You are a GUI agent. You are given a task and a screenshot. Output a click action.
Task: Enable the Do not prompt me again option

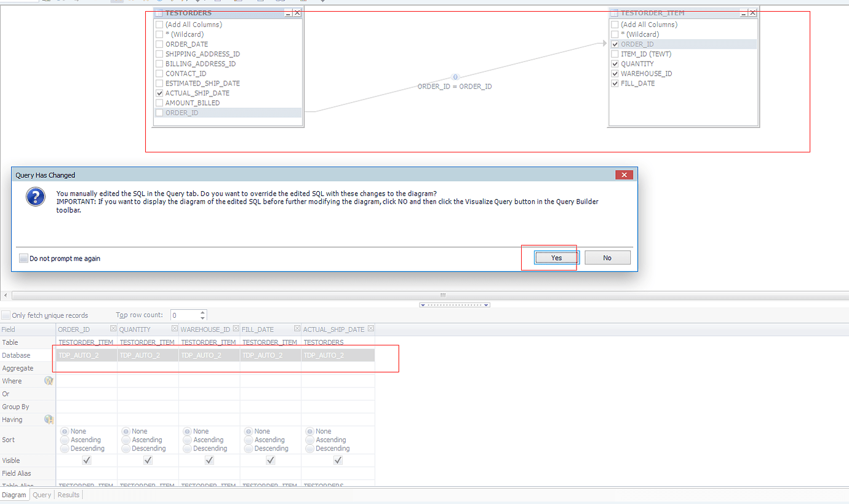[x=23, y=258]
